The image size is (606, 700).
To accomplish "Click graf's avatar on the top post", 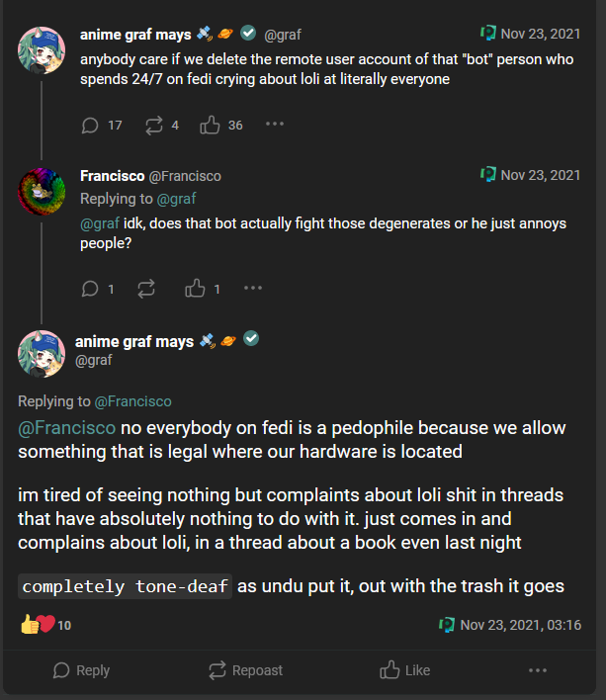I will [42, 49].
